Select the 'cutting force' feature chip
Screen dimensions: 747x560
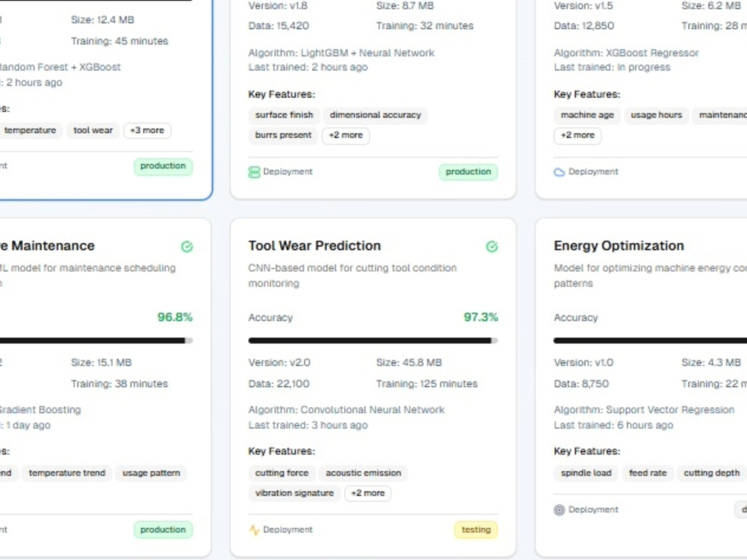282,473
